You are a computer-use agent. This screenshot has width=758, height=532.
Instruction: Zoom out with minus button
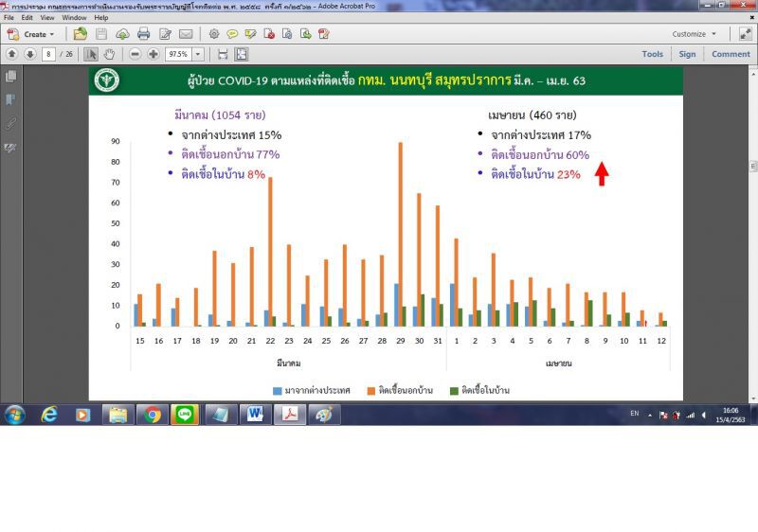coord(135,54)
